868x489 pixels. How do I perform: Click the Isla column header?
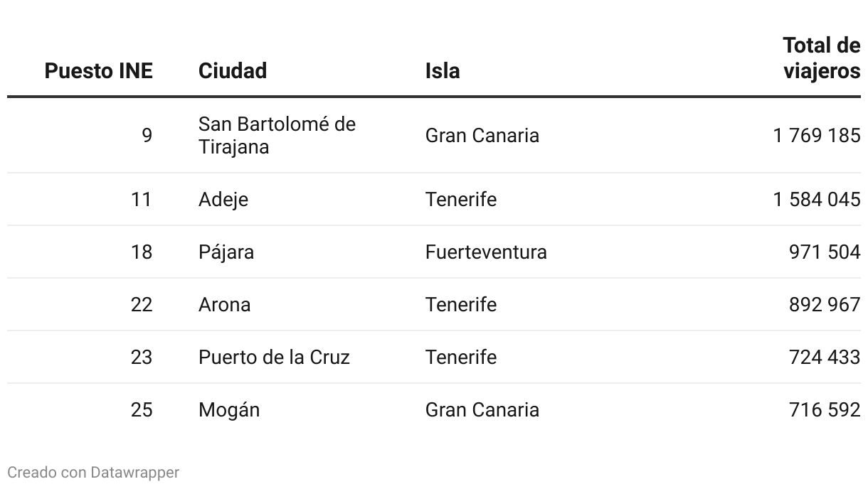[443, 71]
